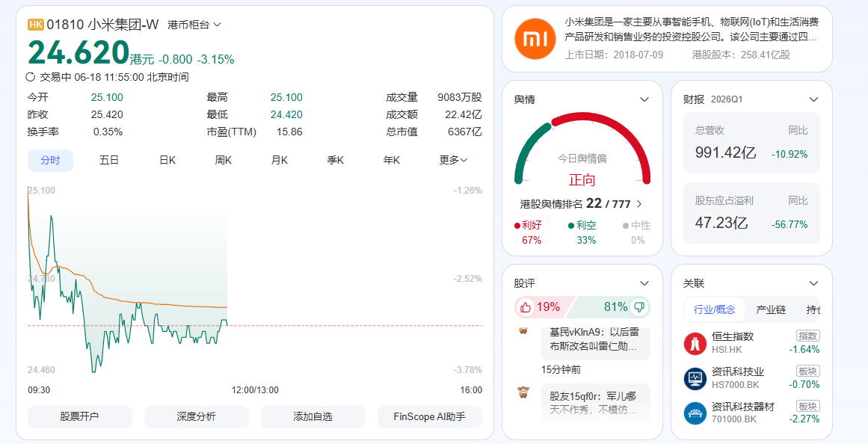Expand the 财报 panel chevron
The height and width of the screenshot is (444, 868).
coord(813,99)
